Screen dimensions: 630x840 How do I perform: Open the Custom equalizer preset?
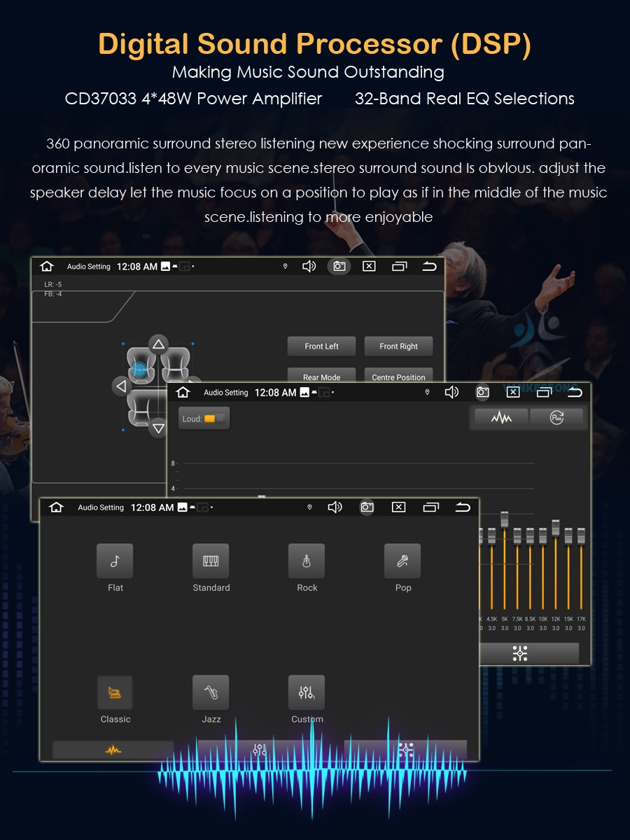pos(307,692)
